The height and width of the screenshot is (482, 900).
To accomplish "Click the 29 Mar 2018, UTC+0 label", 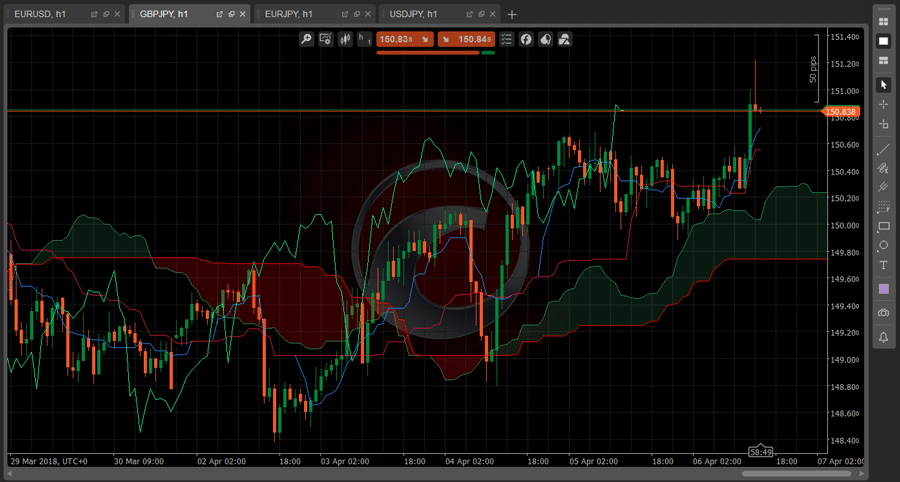I will tap(50, 461).
